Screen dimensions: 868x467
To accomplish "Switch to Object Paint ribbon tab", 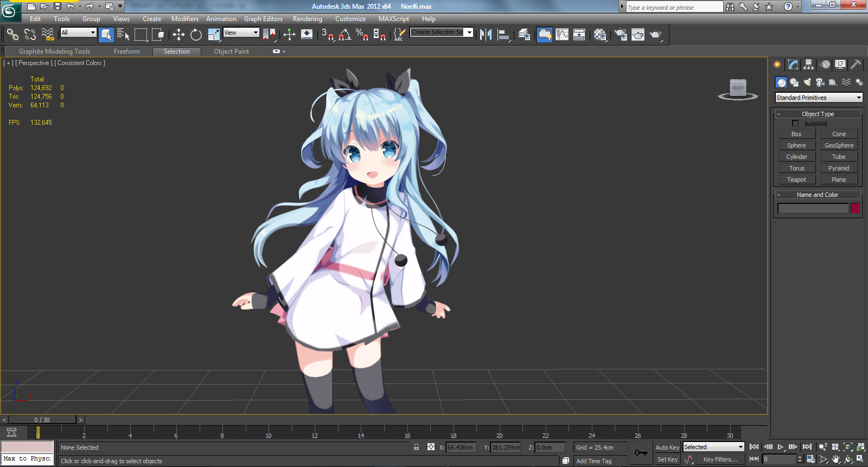I will click(231, 52).
